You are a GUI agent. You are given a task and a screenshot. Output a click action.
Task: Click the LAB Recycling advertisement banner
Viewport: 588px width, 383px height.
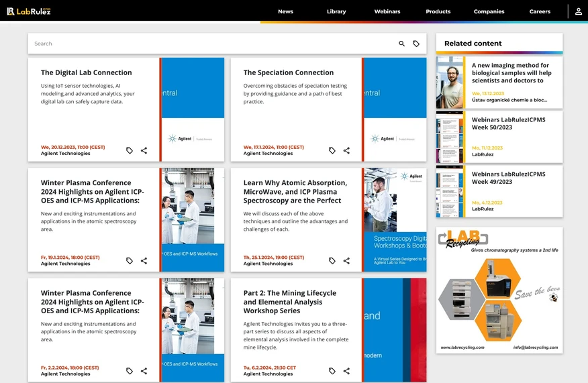pyautogui.click(x=499, y=290)
